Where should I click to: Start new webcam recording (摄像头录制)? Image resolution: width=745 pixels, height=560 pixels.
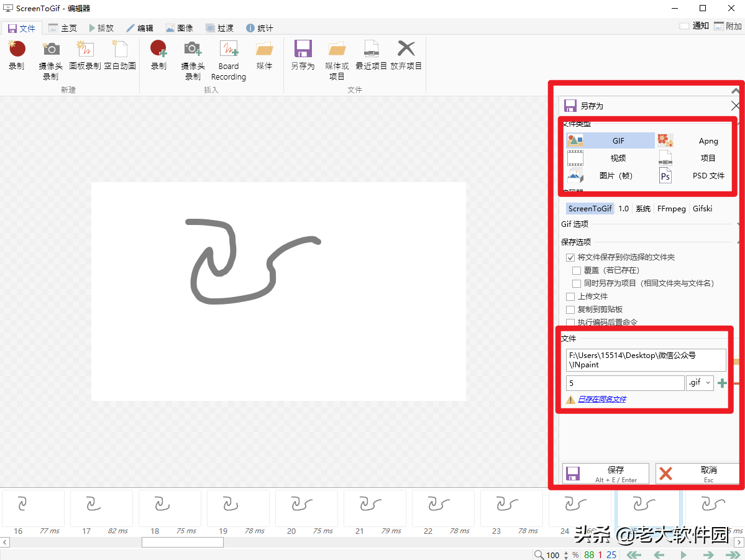tap(51, 60)
